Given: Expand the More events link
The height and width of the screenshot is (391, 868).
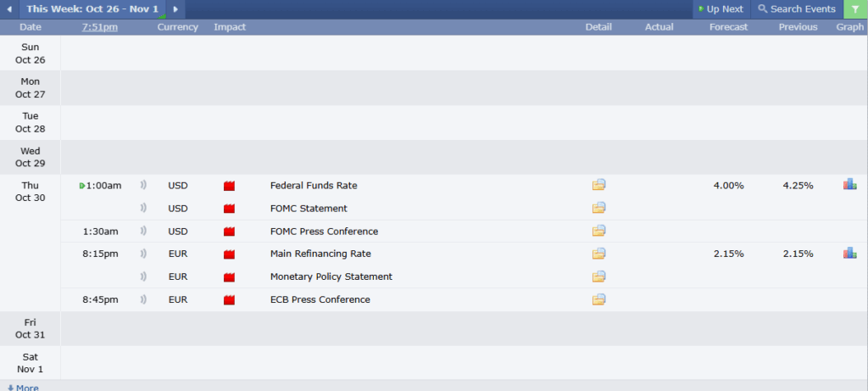Looking at the screenshot, I should pyautogui.click(x=23, y=387).
